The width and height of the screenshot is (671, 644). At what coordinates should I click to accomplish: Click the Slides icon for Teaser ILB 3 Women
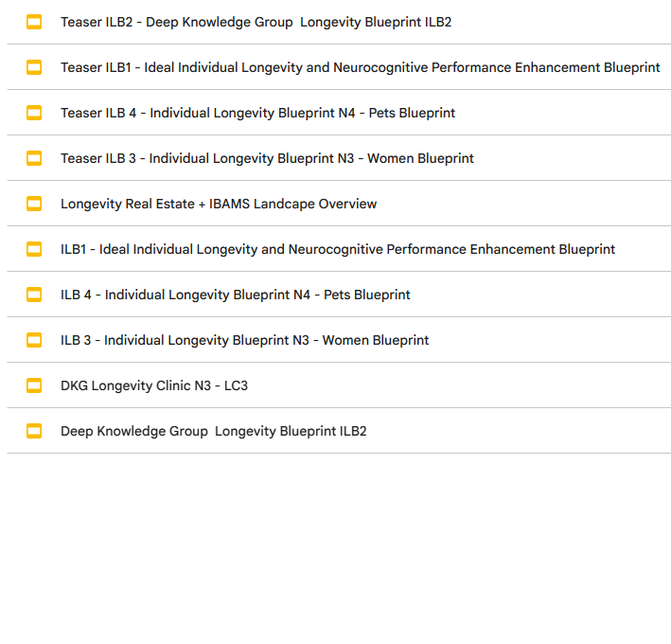pos(34,158)
